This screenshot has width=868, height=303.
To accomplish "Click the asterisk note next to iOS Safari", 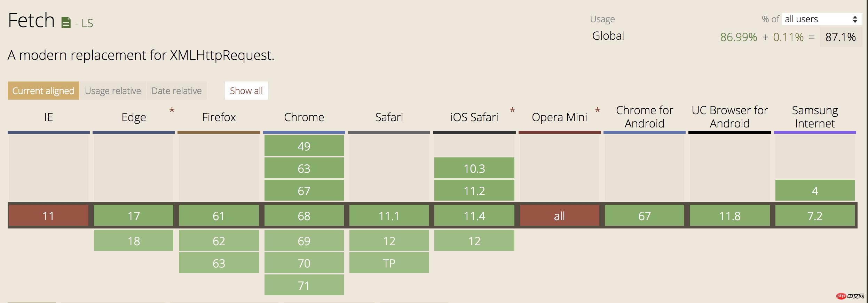I will point(512,111).
